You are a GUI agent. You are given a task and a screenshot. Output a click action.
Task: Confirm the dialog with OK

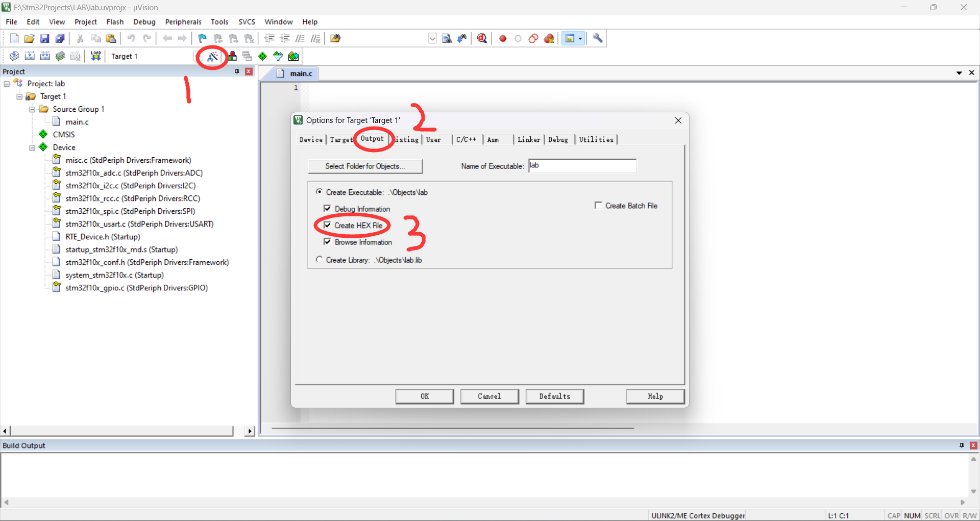pos(425,396)
